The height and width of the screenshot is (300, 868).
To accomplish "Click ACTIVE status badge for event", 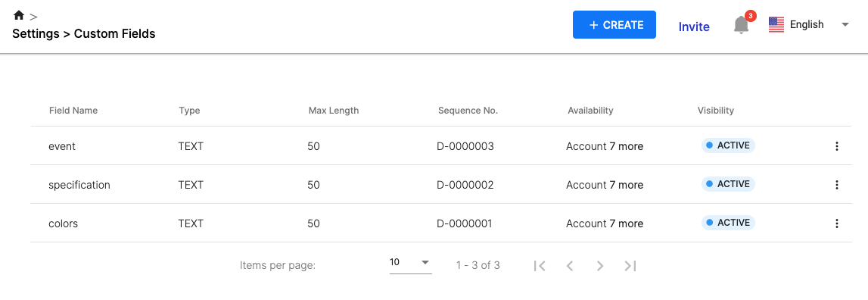I will click(x=728, y=146).
